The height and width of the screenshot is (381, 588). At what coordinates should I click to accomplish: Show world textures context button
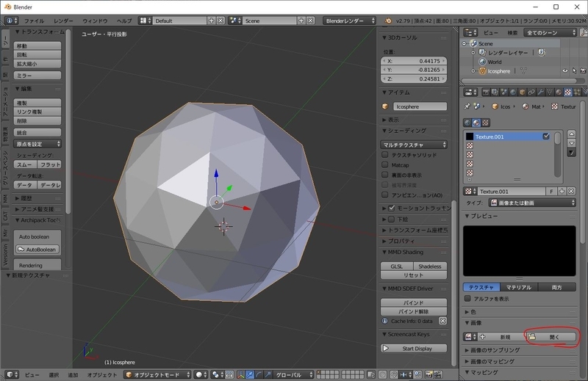(x=467, y=123)
